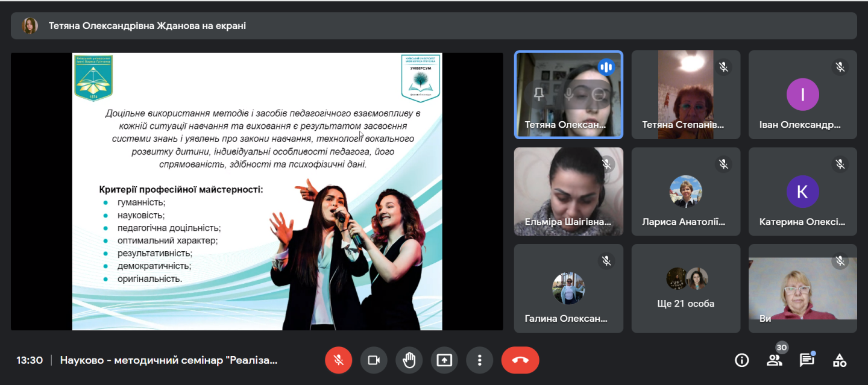Click the presenter banner 'Тетяна Олександрівна Жданова на екрані'

(x=147, y=26)
